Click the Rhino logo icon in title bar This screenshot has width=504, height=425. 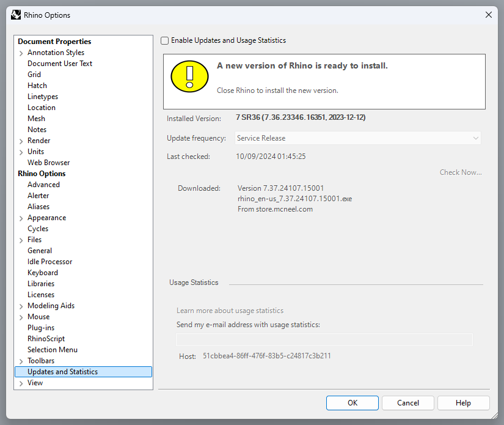(16, 15)
